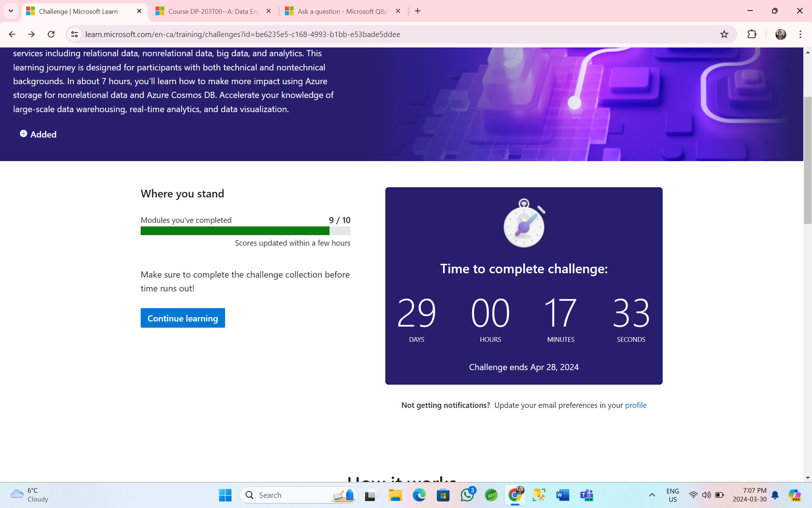Image resolution: width=812 pixels, height=508 pixels.
Task: Show hidden system tray icons
Action: pos(652,495)
